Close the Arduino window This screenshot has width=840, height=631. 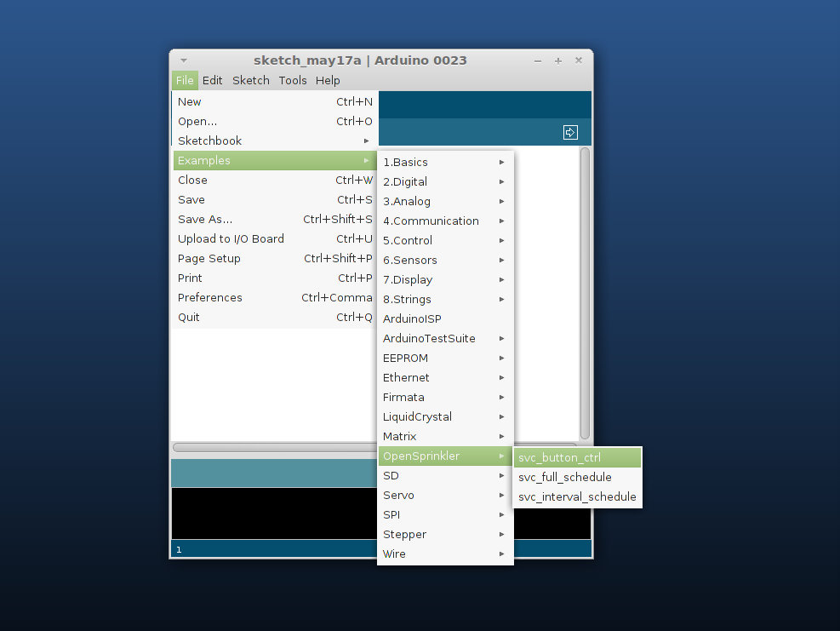[579, 60]
